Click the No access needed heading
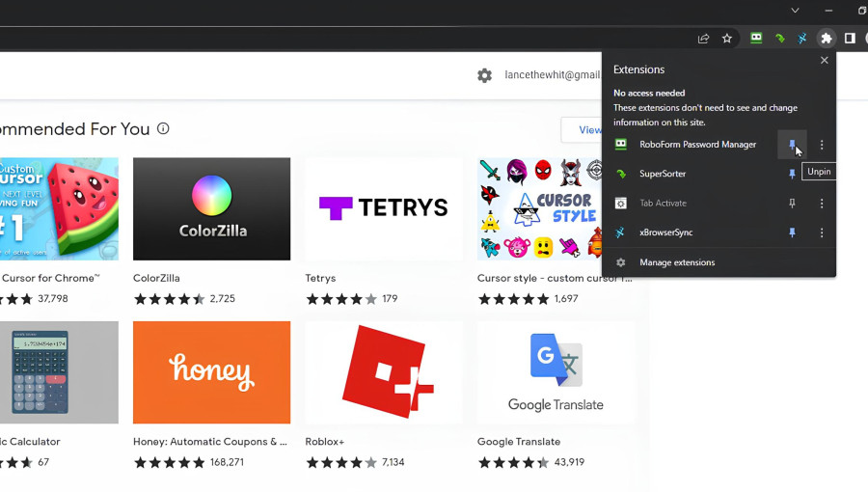 coord(649,93)
